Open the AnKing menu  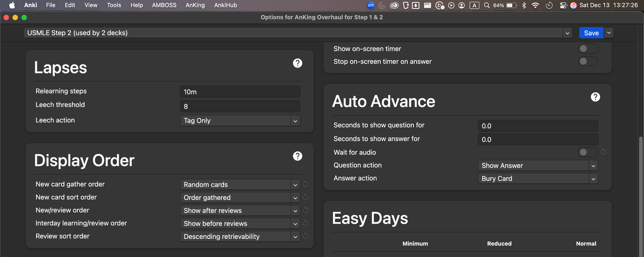pos(195,5)
